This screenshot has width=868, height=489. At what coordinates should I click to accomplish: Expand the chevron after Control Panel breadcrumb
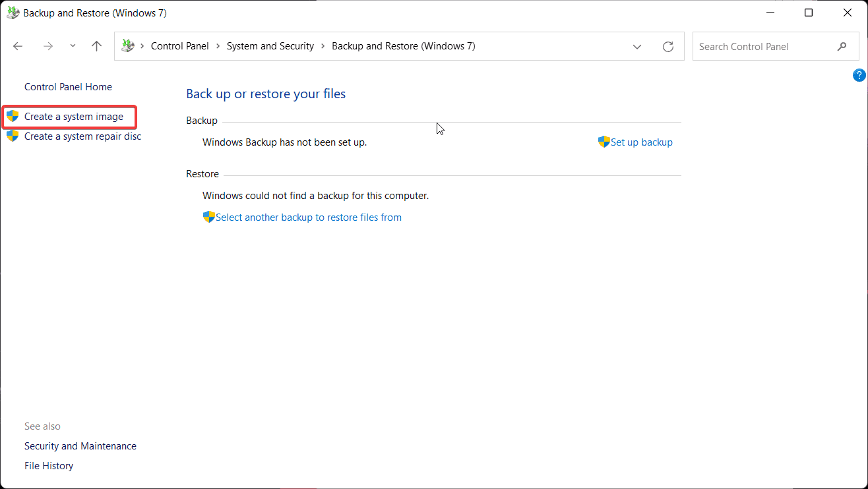pyautogui.click(x=218, y=46)
